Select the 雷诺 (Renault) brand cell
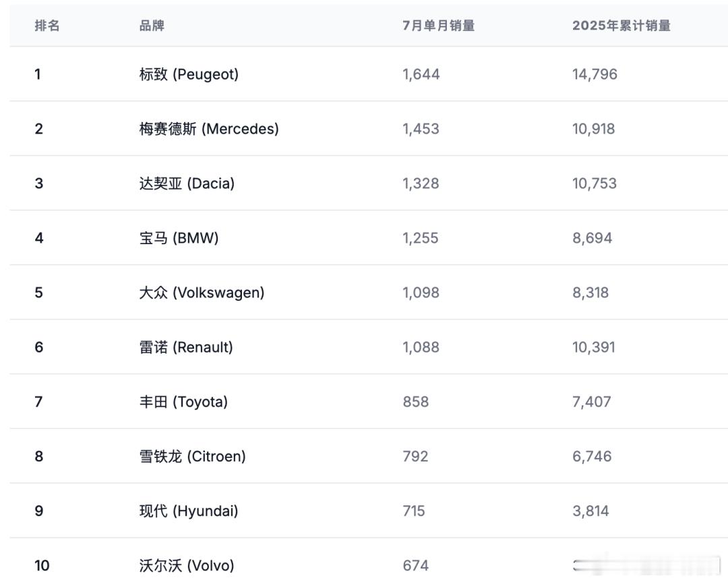 pos(186,347)
